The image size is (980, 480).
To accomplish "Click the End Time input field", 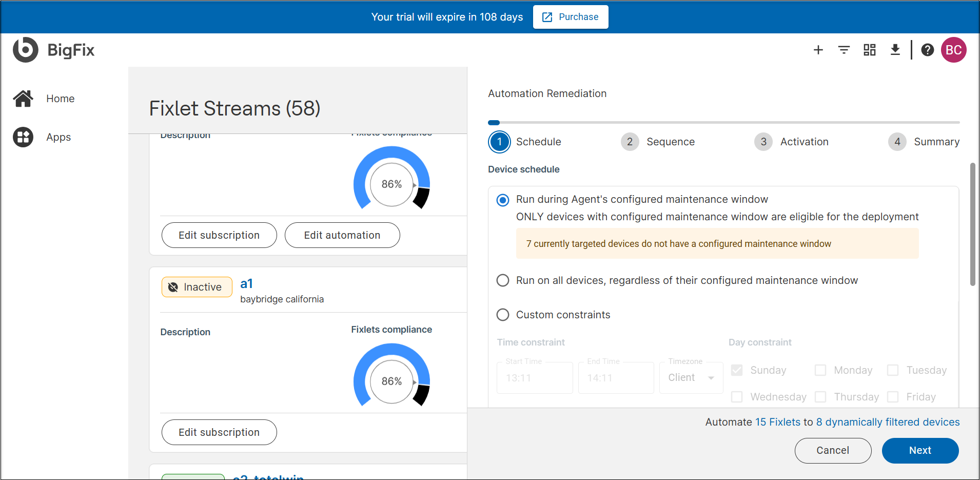I will [615, 377].
